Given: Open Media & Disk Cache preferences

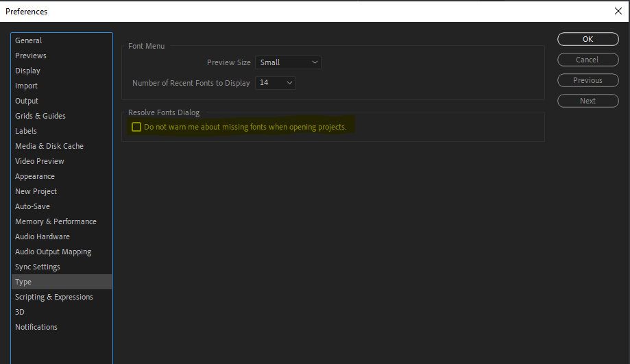Looking at the screenshot, I should [62, 146].
